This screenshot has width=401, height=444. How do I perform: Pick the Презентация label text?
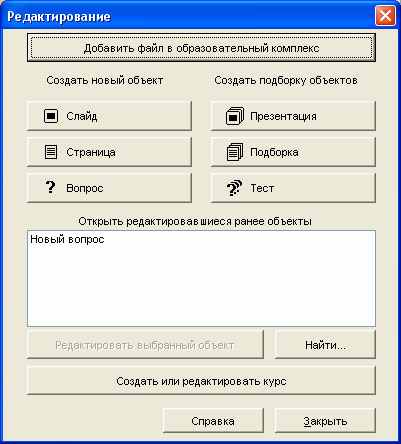tap(283, 116)
